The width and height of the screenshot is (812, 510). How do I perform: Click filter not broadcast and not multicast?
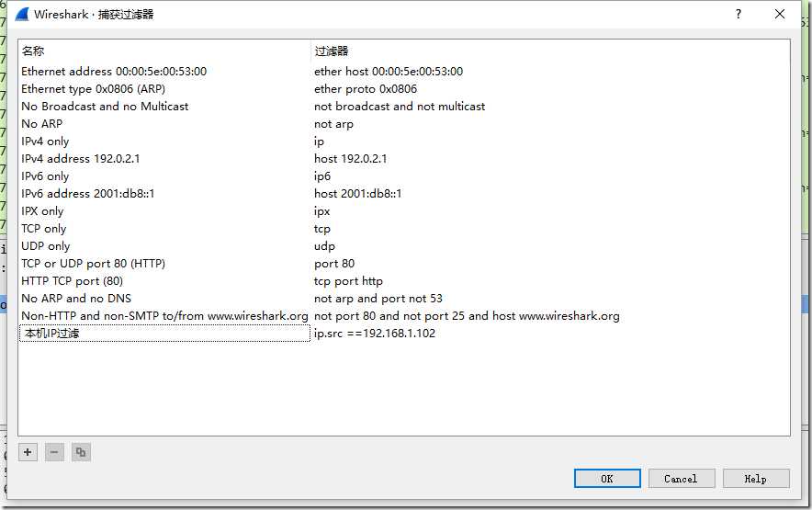click(400, 107)
